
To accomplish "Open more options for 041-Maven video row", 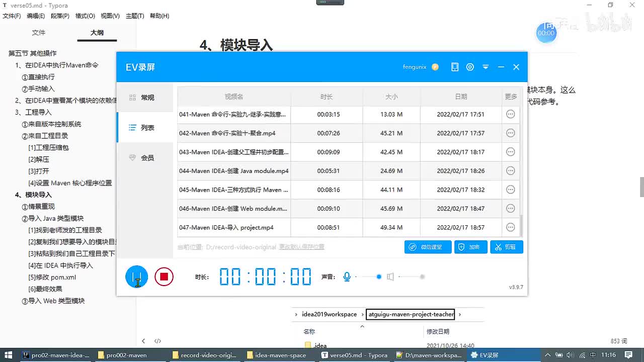I will click(510, 114).
